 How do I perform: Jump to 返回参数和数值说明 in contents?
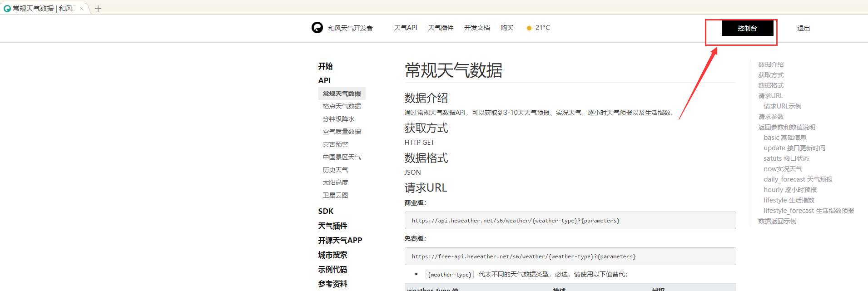pyautogui.click(x=787, y=127)
